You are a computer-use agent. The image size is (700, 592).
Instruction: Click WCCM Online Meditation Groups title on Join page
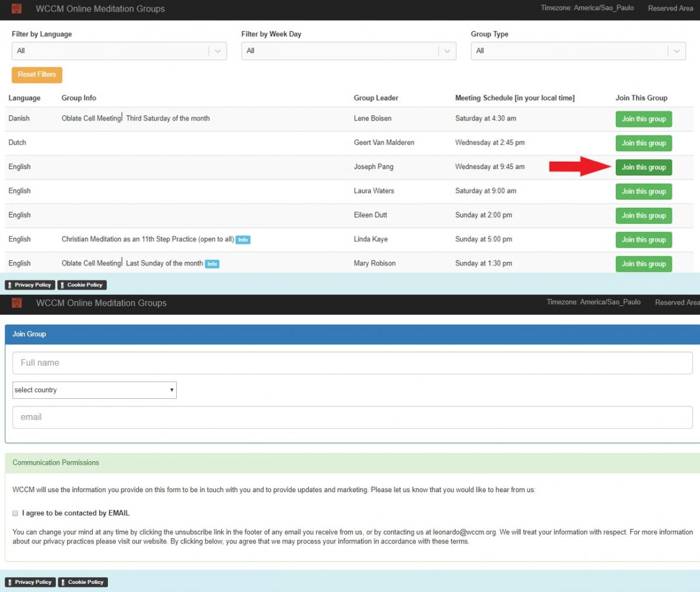pyautogui.click(x=101, y=303)
